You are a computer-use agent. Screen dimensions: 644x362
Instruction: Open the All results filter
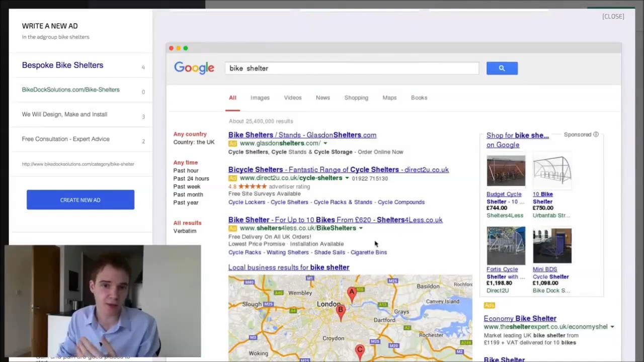[187, 223]
